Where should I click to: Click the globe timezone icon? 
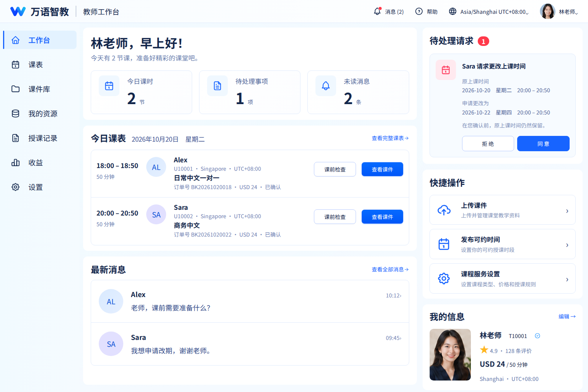click(452, 11)
